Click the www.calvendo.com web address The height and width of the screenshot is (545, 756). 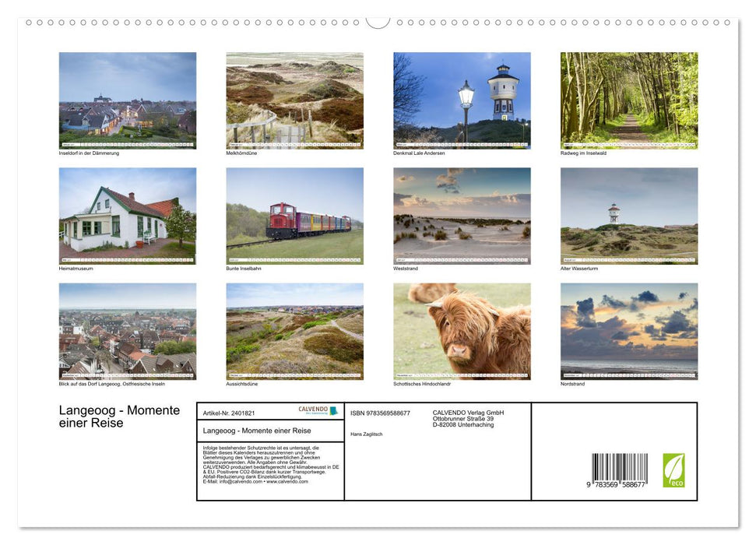pos(287,481)
